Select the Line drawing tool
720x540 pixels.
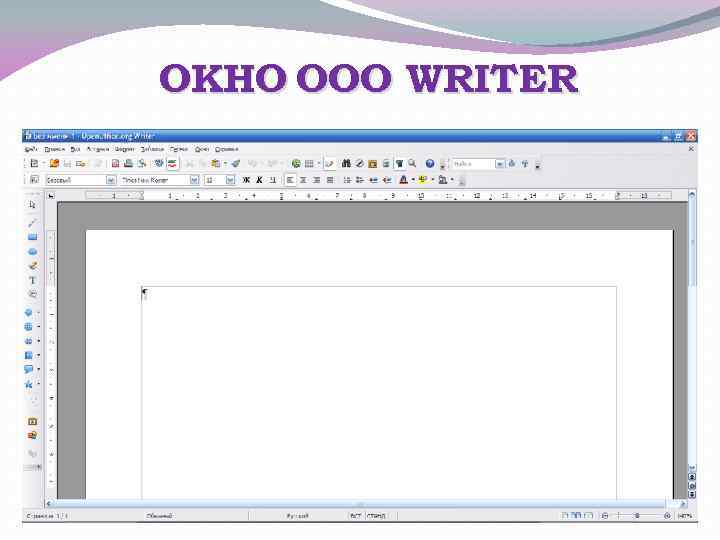pos(32,223)
